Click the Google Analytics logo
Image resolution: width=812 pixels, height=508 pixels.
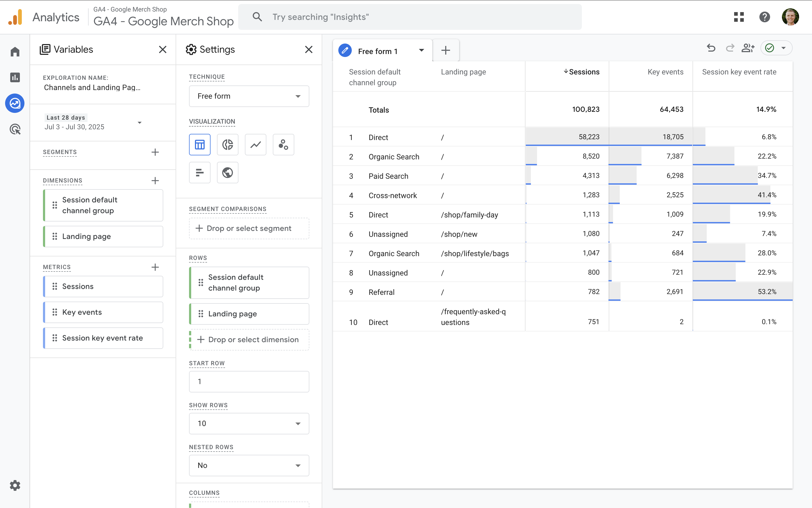pos(15,17)
